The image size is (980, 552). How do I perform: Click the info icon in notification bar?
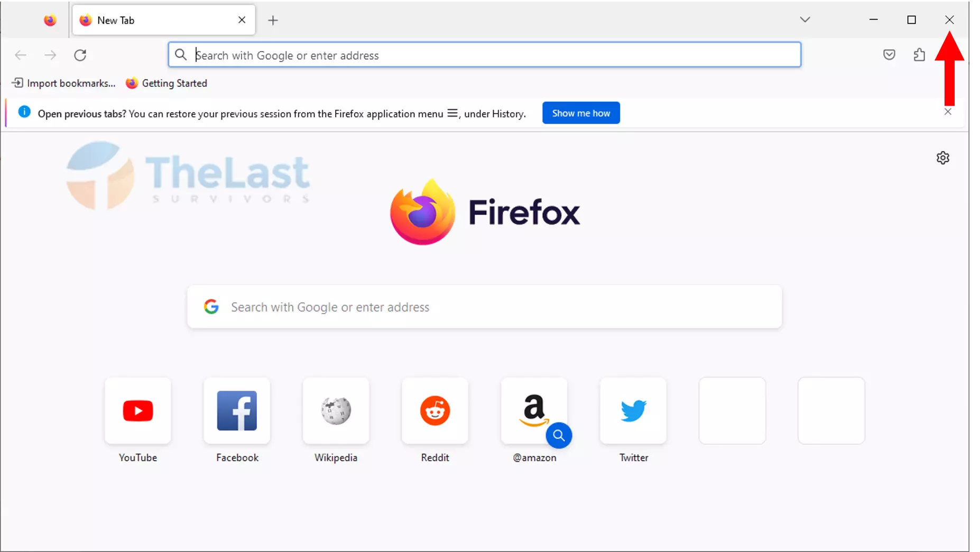click(x=24, y=112)
